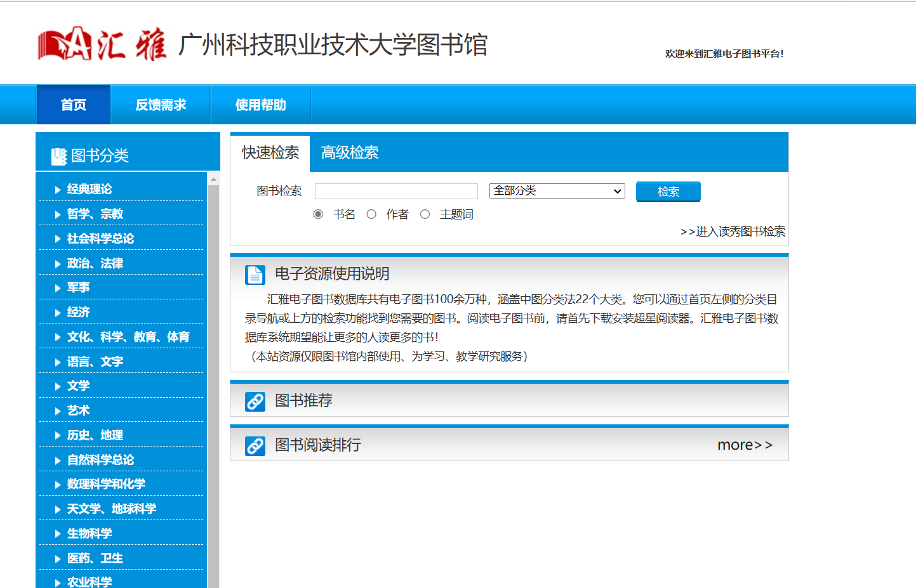The height and width of the screenshot is (588, 916).
Task: Switch to the 高级检索 tab
Action: tap(349, 153)
